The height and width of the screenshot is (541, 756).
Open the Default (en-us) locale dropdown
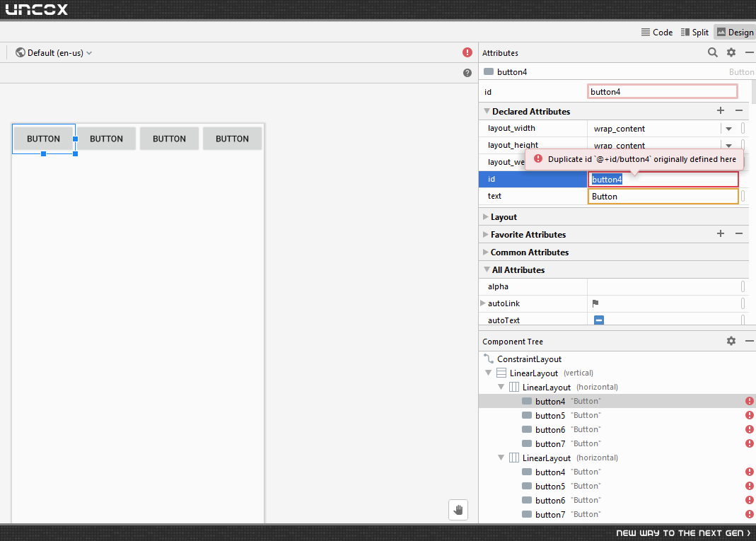[54, 52]
